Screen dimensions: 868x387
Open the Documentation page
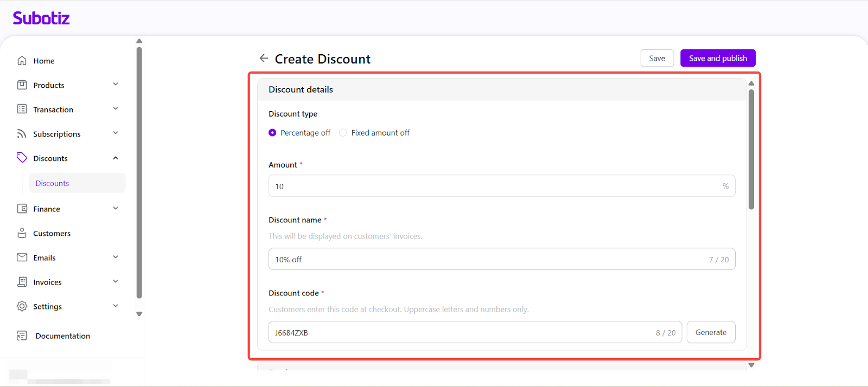point(62,336)
